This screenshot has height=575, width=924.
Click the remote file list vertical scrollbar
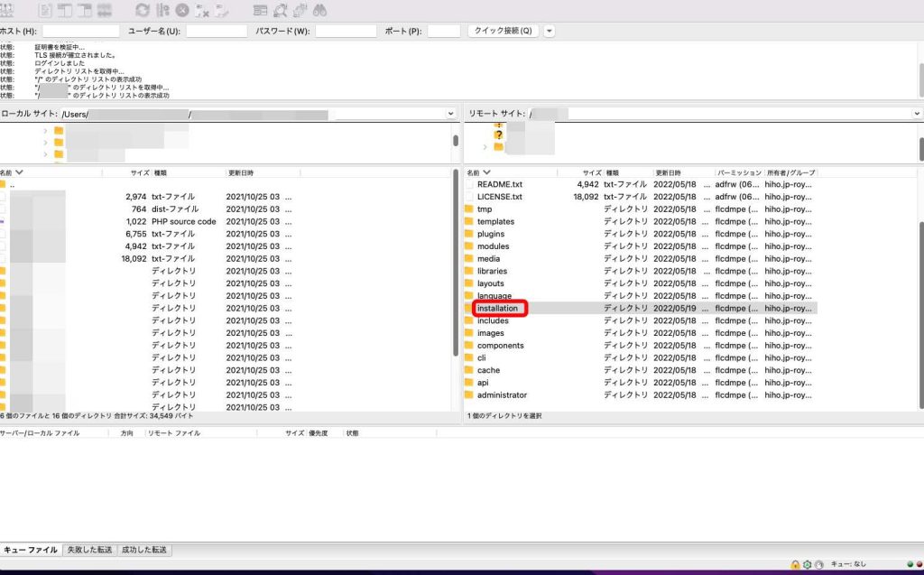point(919,289)
